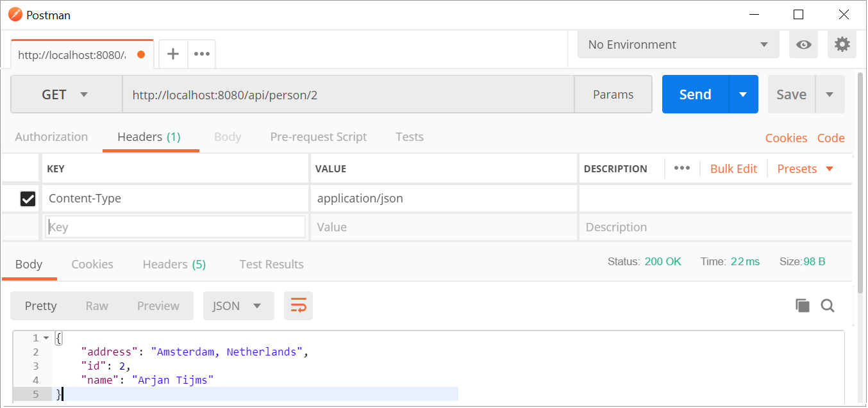868x408 pixels.
Task: Open the response Cookies tab
Action: 92,265
